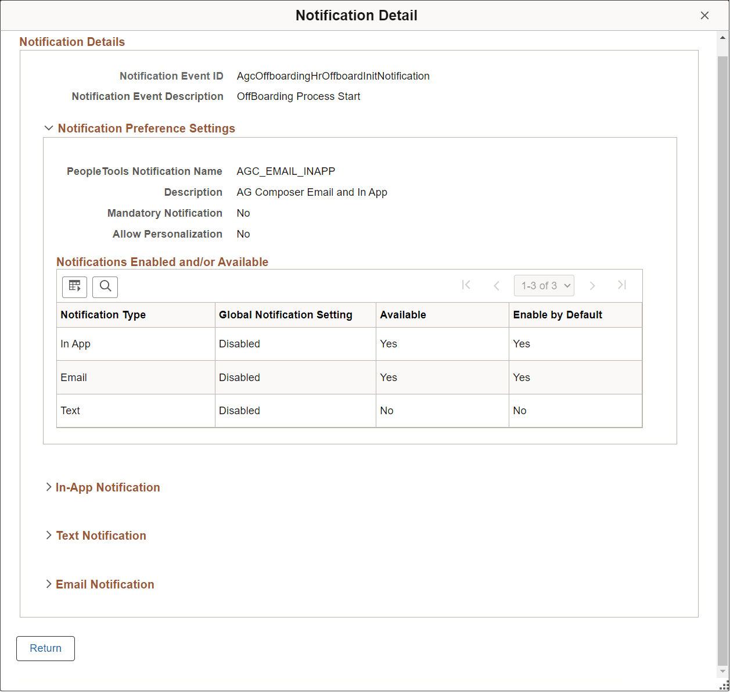
Task: Click the Return button
Action: click(x=45, y=648)
